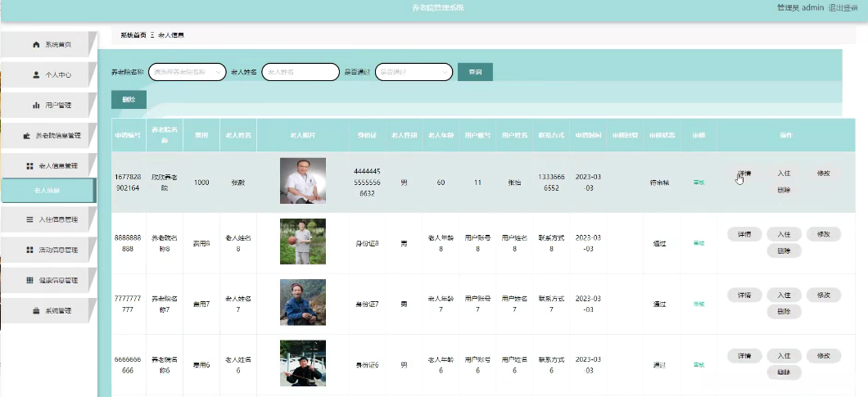The image size is (868, 397).
Task: Click the person icon beside 个人中心
Action: pos(37,74)
